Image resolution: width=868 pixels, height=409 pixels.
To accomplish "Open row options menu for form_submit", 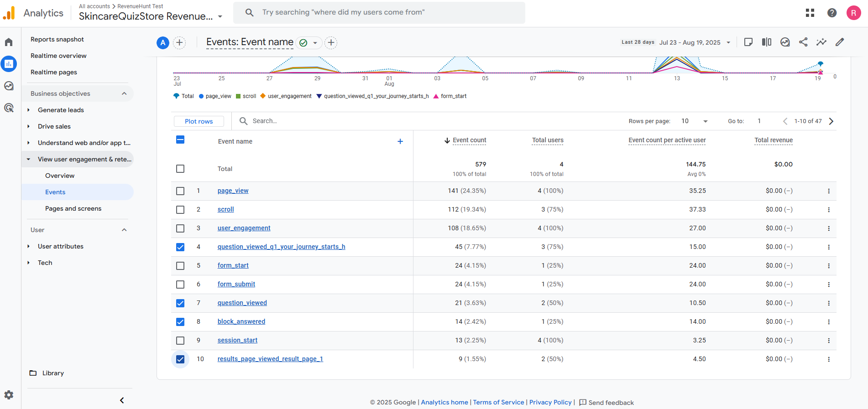I will 829,285.
